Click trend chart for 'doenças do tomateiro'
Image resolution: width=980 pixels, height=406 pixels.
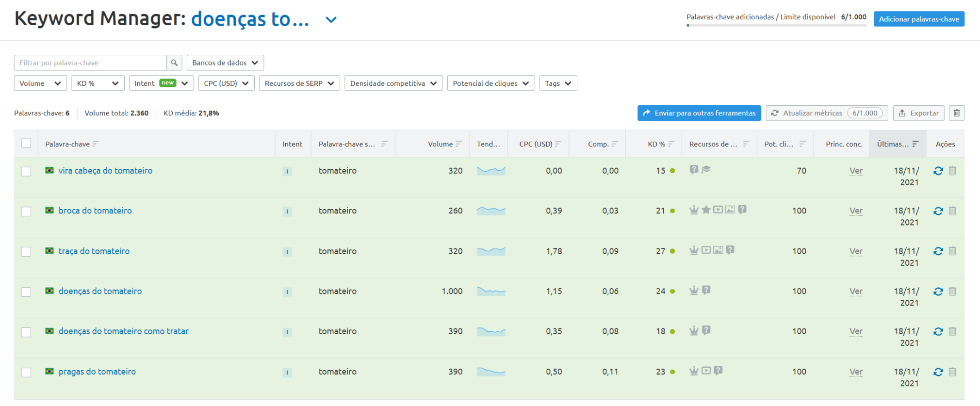coord(491,291)
